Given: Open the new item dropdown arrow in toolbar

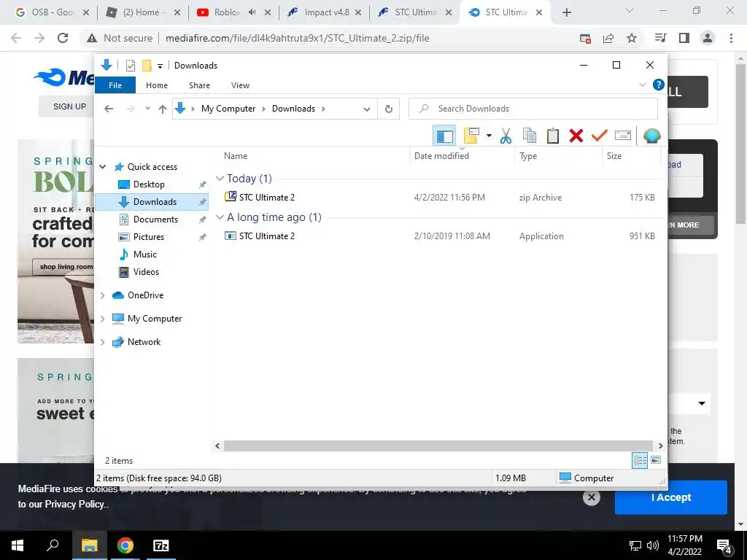Looking at the screenshot, I should tap(489, 136).
